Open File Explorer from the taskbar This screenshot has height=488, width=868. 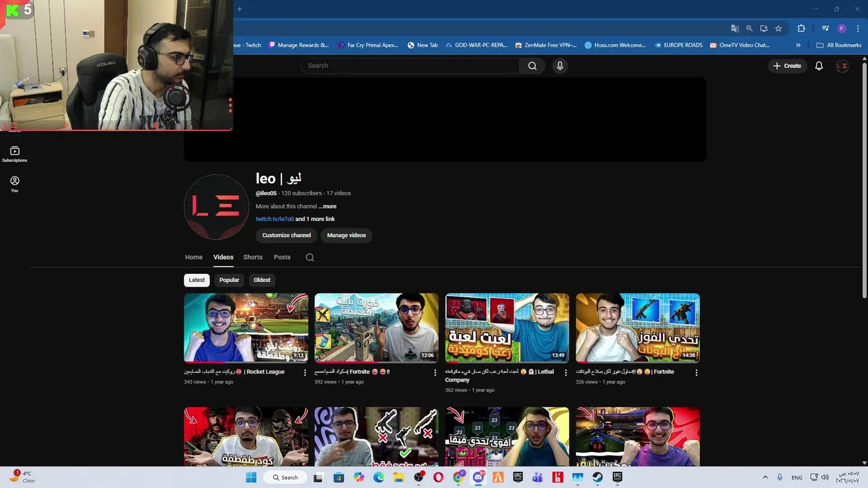coord(399,477)
